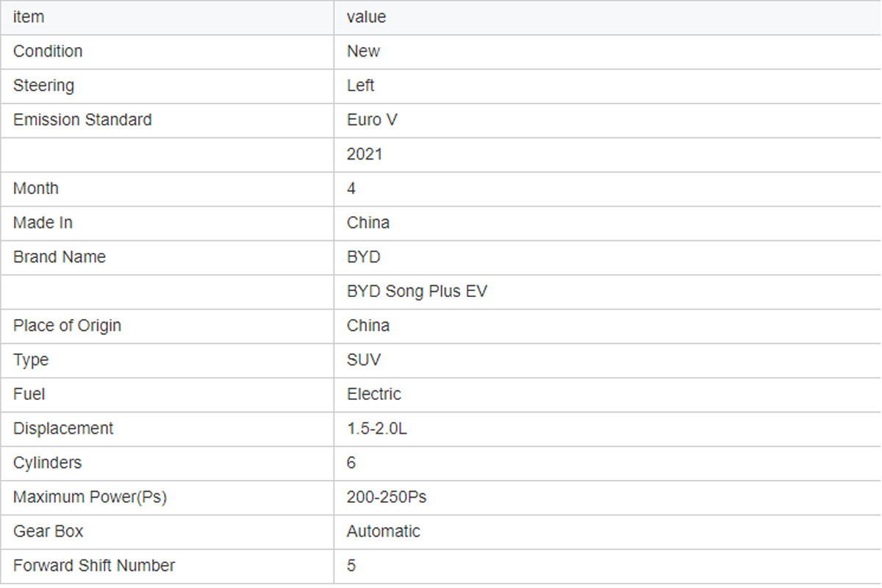
Task: Click the 'Emission Standard' label
Action: (82, 120)
